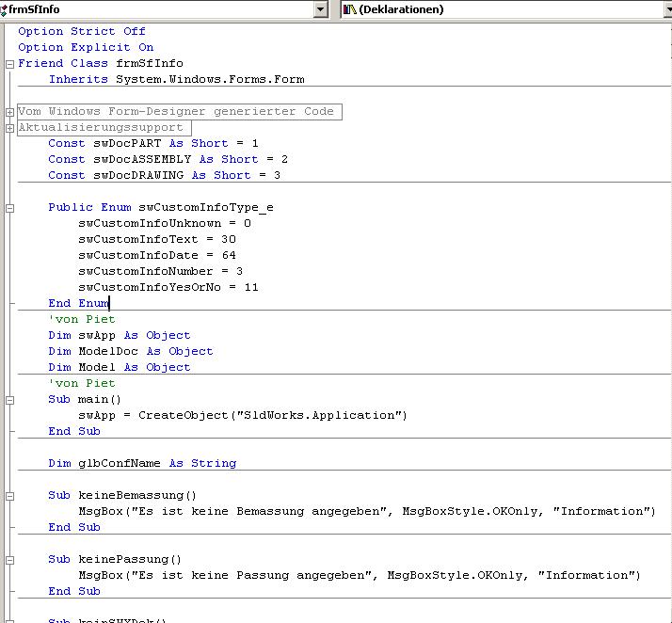Collapse the Sub keineBemassung() block
Viewport: 672px width, 623px height.
(9, 496)
